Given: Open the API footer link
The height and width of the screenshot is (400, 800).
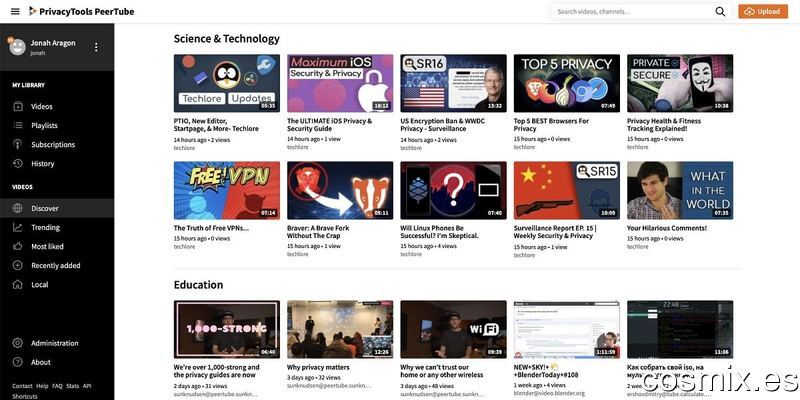Looking at the screenshot, I should coord(87,386).
